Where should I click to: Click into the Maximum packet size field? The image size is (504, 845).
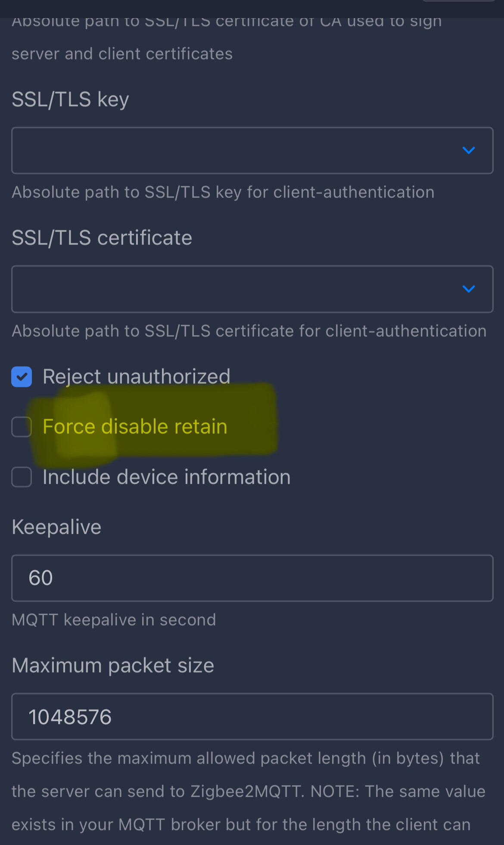(x=252, y=717)
